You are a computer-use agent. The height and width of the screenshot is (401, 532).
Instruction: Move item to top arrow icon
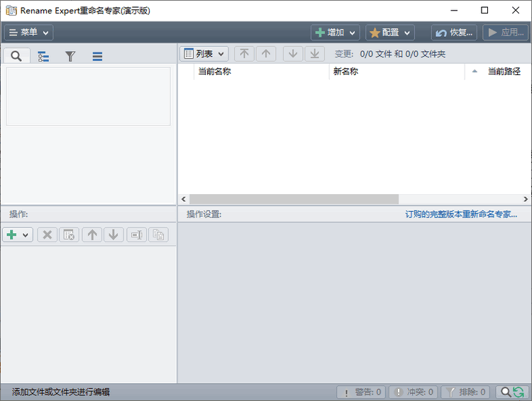244,54
